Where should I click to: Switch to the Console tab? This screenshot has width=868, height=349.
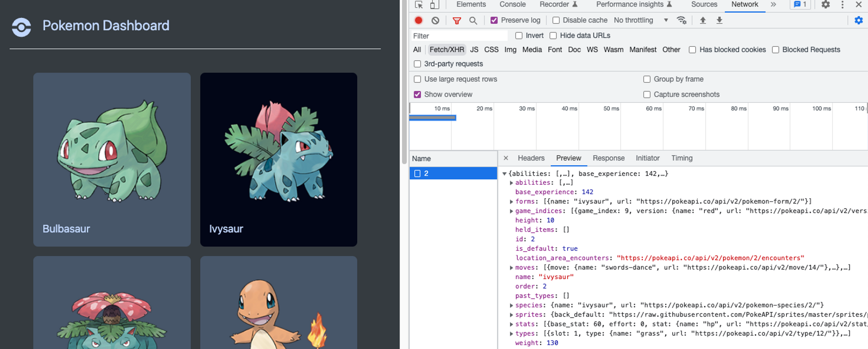tap(513, 4)
